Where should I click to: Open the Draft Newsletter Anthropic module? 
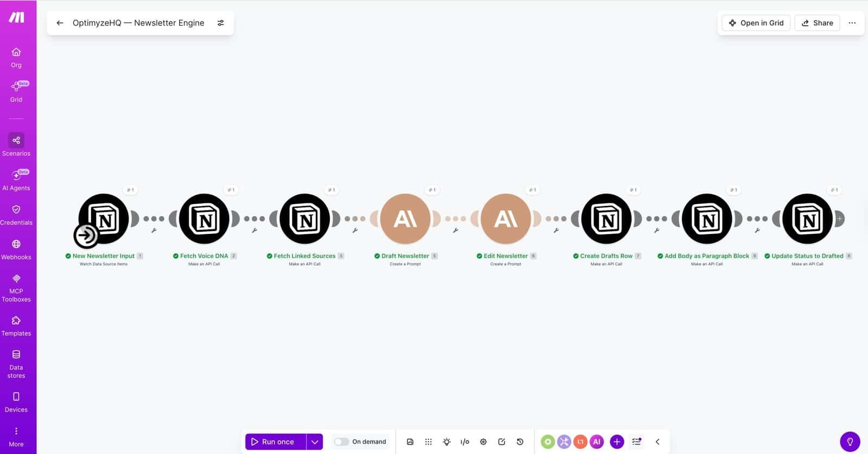(405, 219)
